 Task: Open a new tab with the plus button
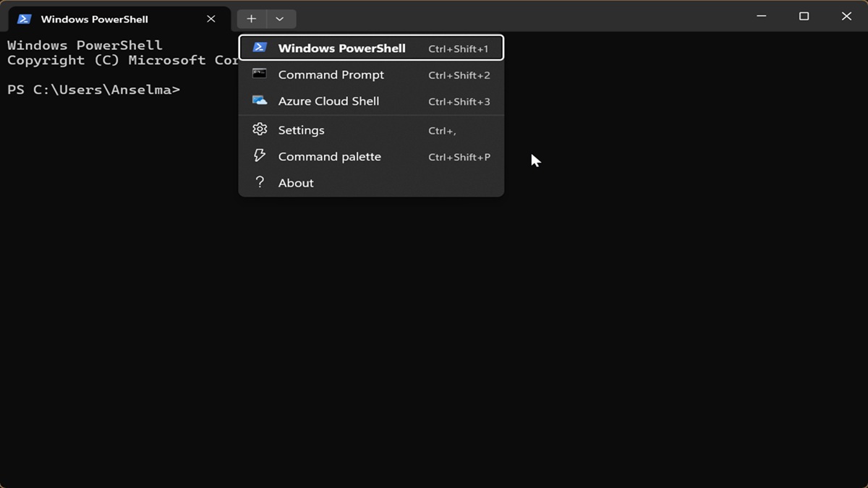tap(251, 19)
